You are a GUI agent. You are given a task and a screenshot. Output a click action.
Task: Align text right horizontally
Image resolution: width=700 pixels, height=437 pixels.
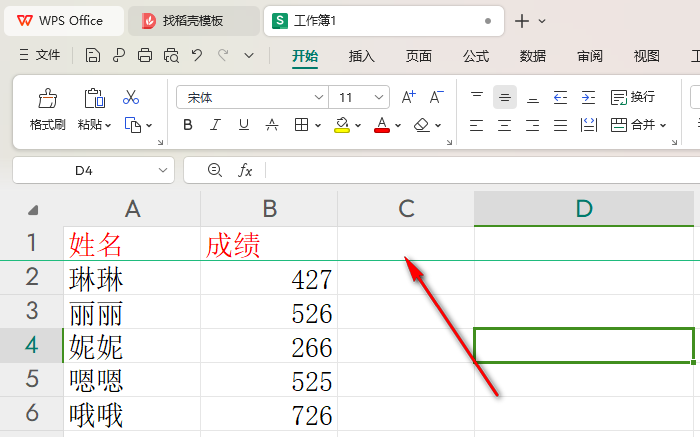[x=533, y=125]
